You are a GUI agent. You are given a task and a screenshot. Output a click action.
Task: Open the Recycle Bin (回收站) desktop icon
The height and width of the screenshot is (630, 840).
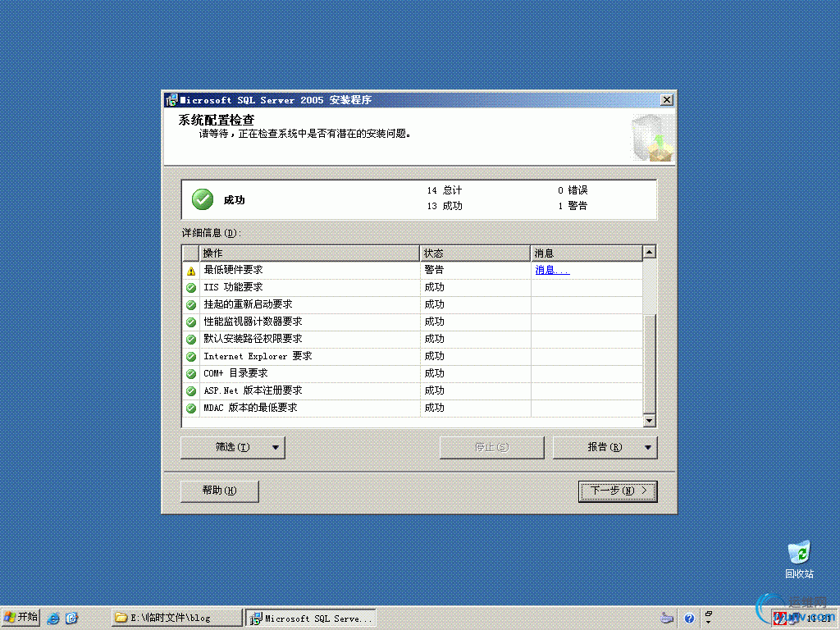click(x=799, y=559)
